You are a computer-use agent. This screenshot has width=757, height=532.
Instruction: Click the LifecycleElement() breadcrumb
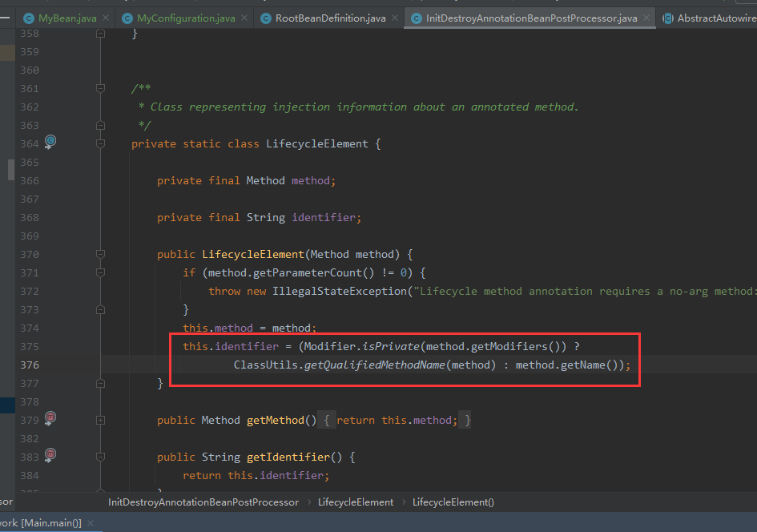tap(453, 502)
